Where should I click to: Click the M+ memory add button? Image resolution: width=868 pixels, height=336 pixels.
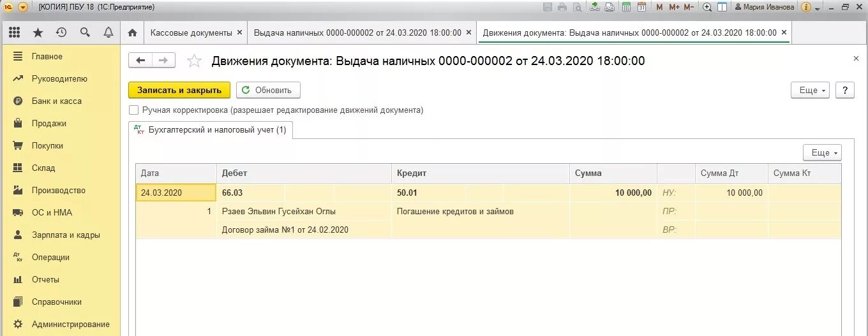[x=674, y=7]
